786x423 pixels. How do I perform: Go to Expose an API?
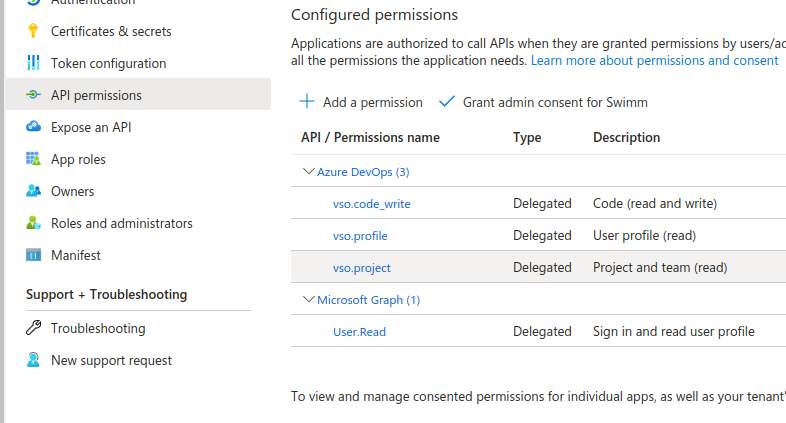click(x=91, y=127)
